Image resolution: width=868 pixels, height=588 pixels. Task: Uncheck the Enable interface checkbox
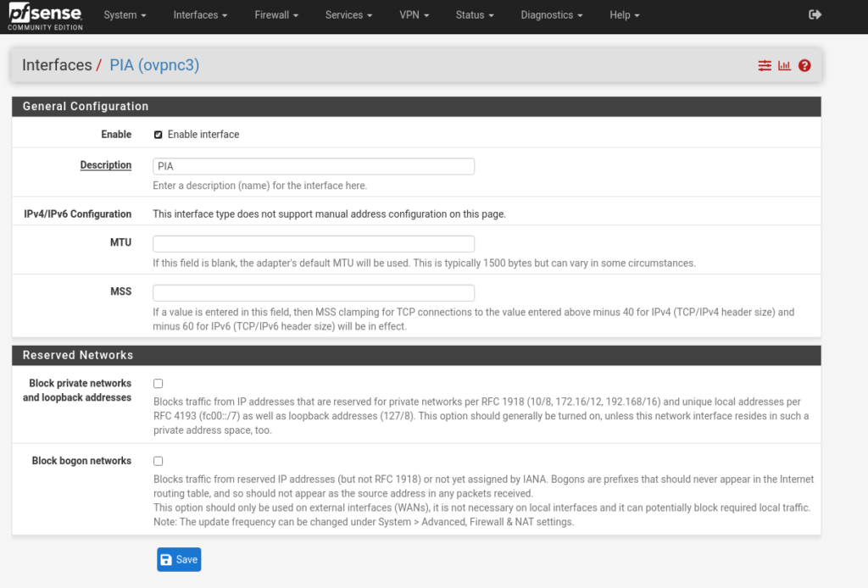pyautogui.click(x=159, y=135)
